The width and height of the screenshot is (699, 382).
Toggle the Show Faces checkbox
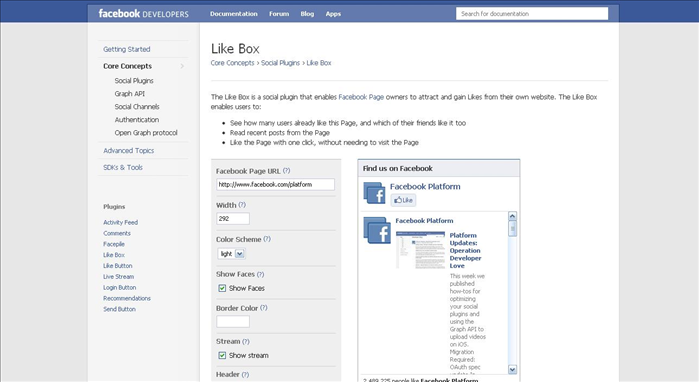pyautogui.click(x=222, y=288)
